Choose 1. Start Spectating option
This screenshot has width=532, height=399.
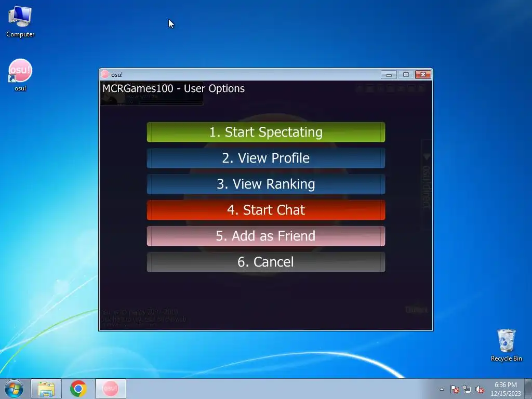pos(265,132)
